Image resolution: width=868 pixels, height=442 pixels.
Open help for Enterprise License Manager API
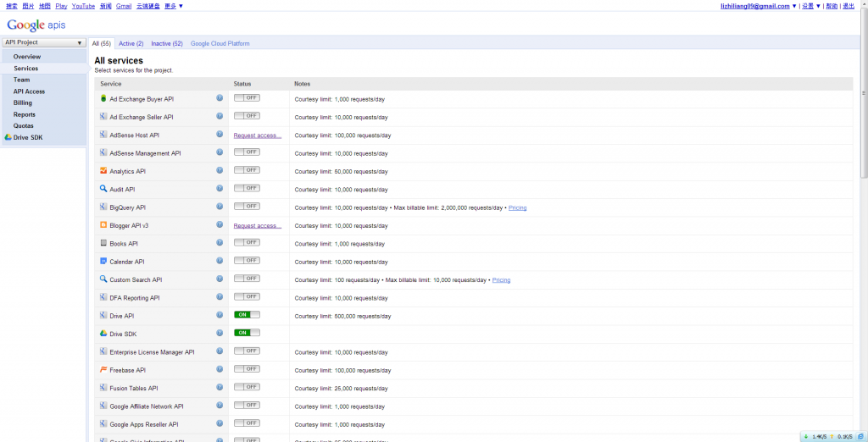pyautogui.click(x=220, y=351)
